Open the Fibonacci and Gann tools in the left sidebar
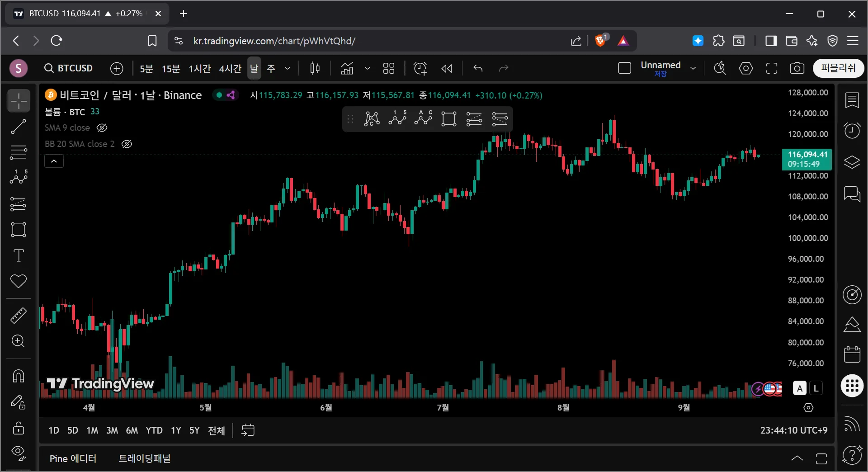Viewport: 868px width, 472px height. tap(19, 152)
